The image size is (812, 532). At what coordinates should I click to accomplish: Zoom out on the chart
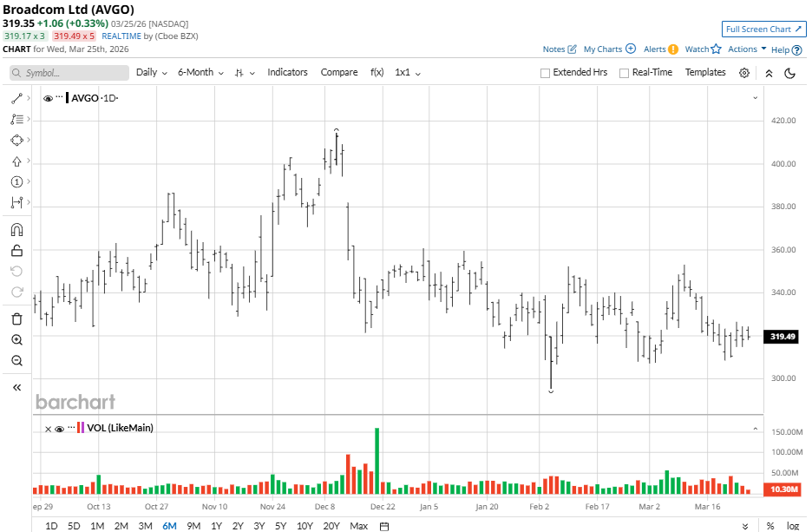(16, 360)
